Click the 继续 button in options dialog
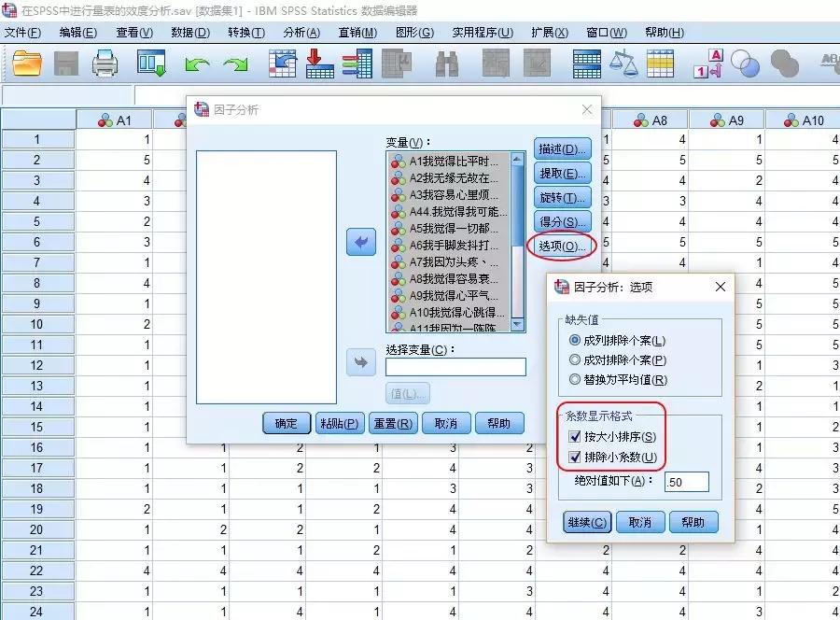840x620 pixels. [586, 522]
